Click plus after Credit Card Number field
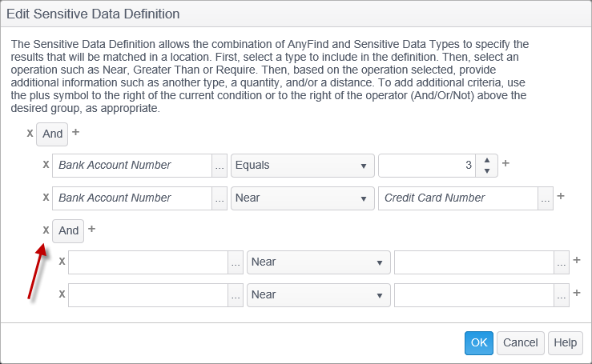The height and width of the screenshot is (364, 592). pyautogui.click(x=561, y=196)
